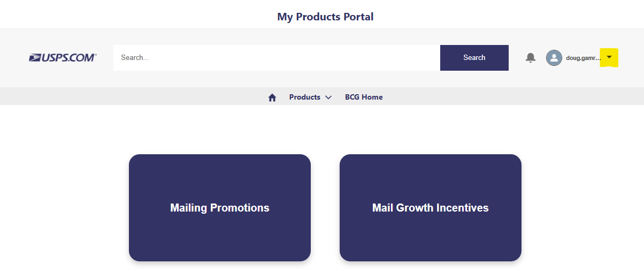Expand the chevron next to Products
644x271 pixels.
328,97
